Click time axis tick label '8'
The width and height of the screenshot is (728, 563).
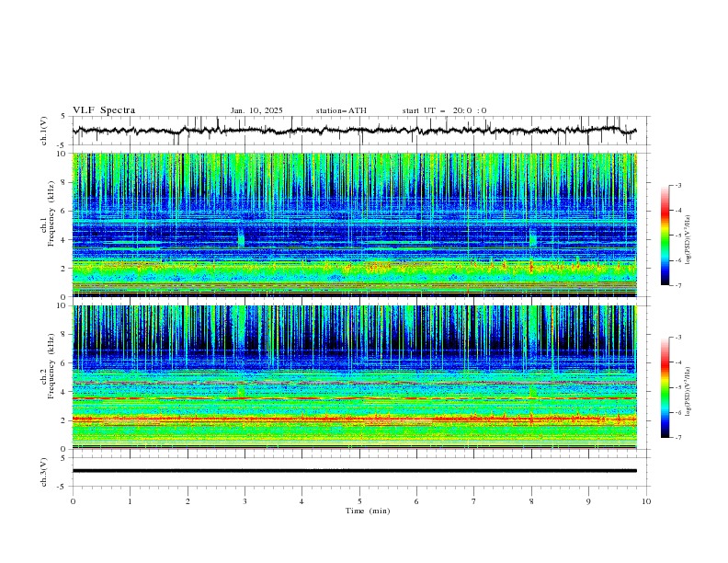pyautogui.click(x=531, y=501)
